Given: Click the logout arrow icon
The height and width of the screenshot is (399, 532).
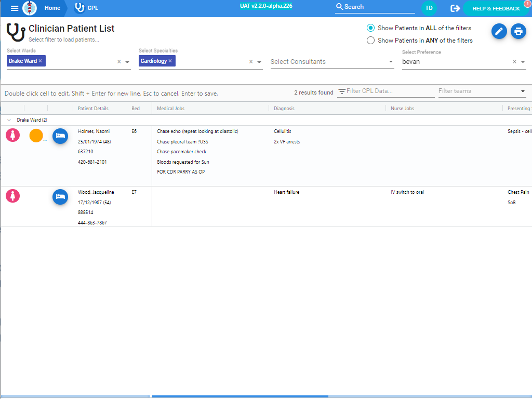Looking at the screenshot, I should tap(455, 8).
